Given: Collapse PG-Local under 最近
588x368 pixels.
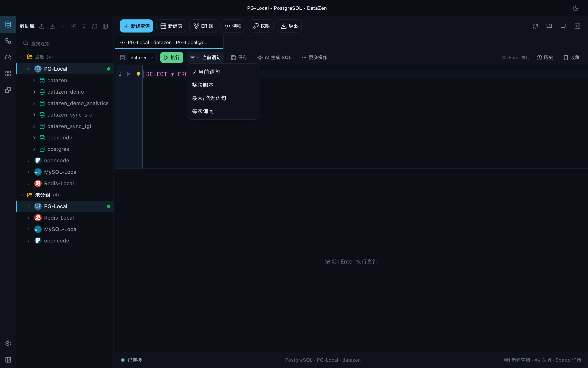Looking at the screenshot, I should 29,69.
